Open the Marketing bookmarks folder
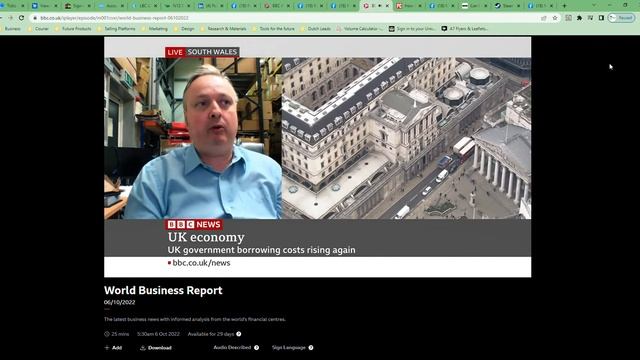 (x=155, y=29)
